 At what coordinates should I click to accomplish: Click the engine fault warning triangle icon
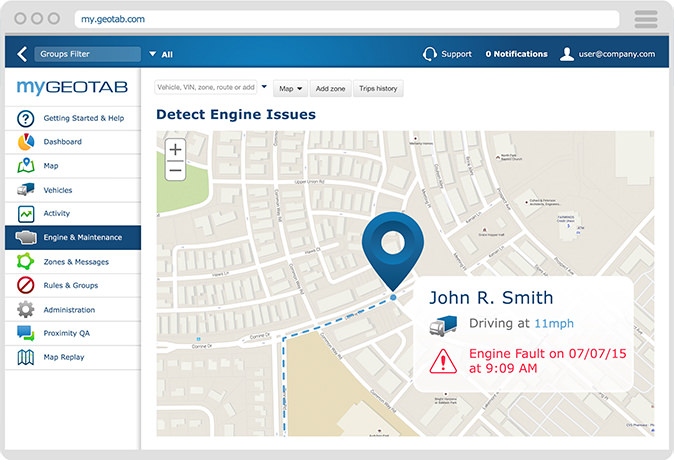(443, 361)
